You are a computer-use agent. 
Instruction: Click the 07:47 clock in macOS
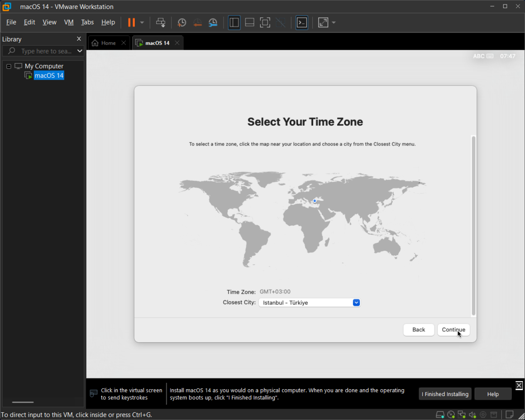pos(508,56)
